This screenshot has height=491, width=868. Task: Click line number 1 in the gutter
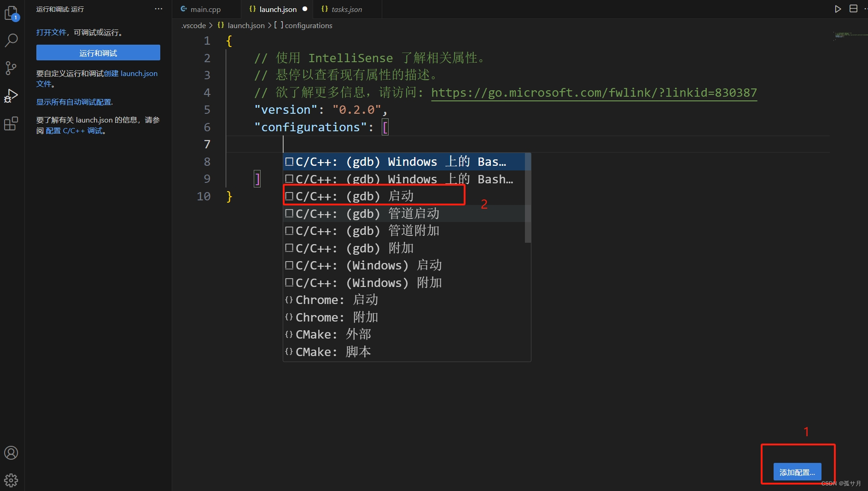pyautogui.click(x=207, y=41)
